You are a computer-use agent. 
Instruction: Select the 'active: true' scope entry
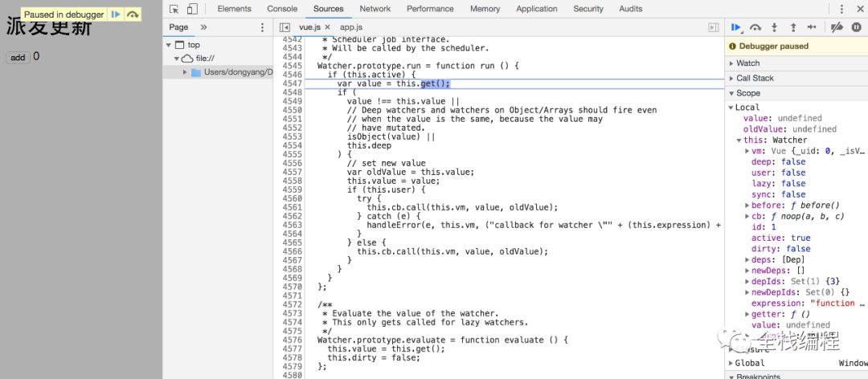[781, 238]
